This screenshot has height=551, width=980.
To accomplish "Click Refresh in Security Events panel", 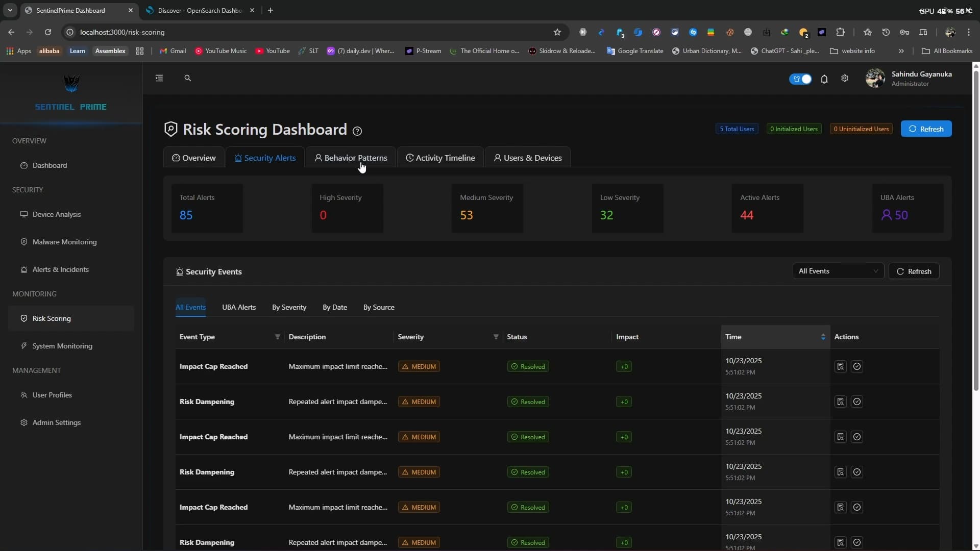I will click(x=914, y=271).
